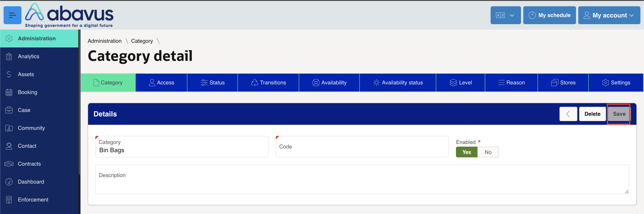Open Enforcement in sidebar

39,200
